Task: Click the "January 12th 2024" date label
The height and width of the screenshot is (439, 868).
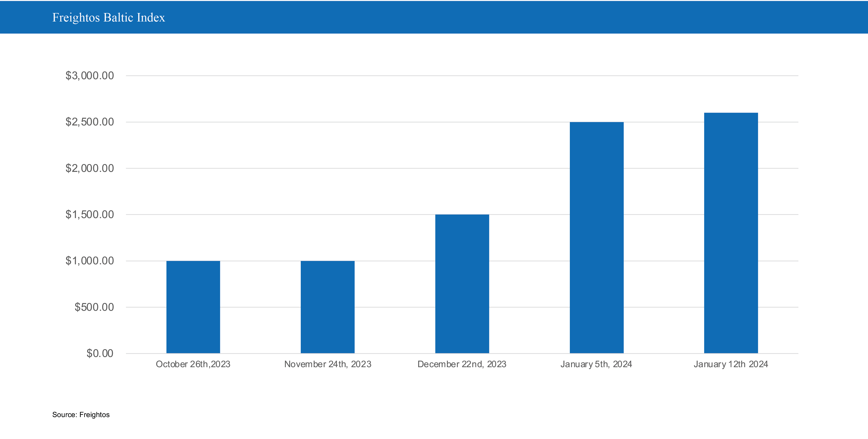Action: click(x=731, y=364)
